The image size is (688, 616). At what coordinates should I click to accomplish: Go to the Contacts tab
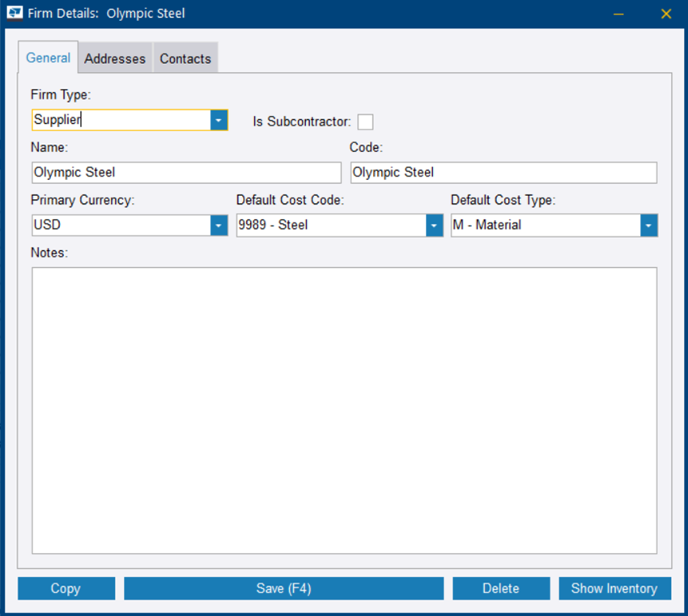tap(185, 58)
